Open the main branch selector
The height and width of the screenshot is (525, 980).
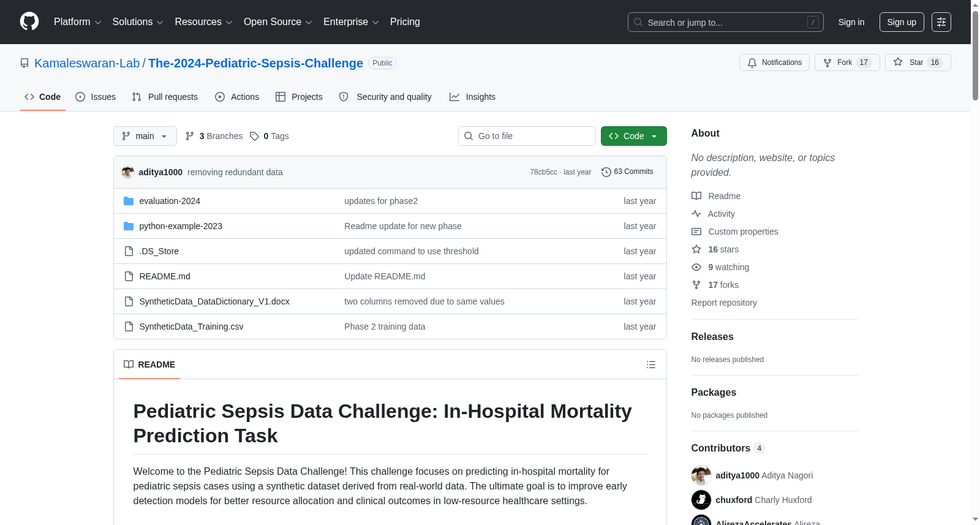[145, 136]
